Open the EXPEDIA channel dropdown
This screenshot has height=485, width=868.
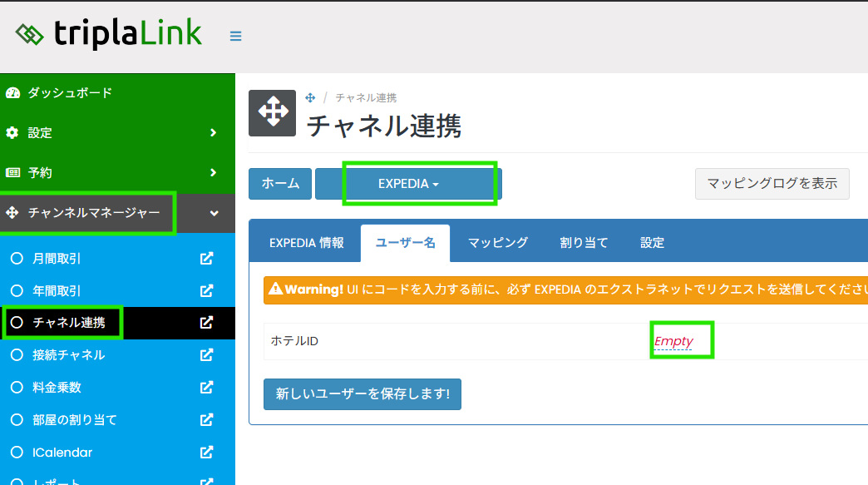point(408,184)
